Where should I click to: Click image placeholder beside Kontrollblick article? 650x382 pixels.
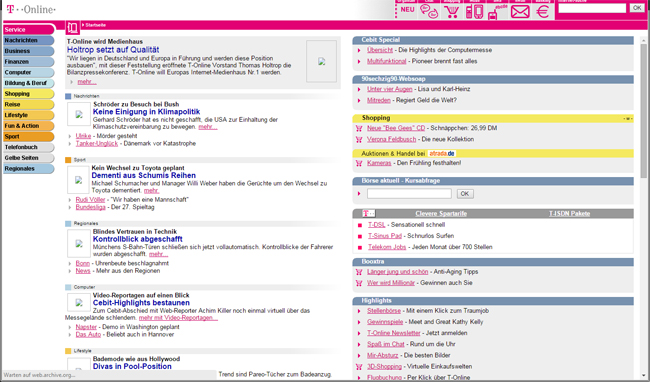coord(79,244)
